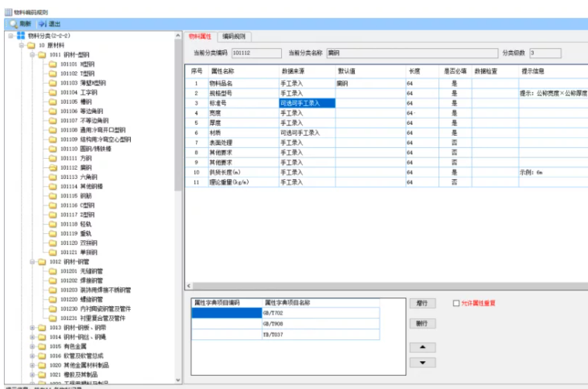Enable the 允许属性重复 checkbox
The width and height of the screenshot is (588, 389).
coord(456,303)
